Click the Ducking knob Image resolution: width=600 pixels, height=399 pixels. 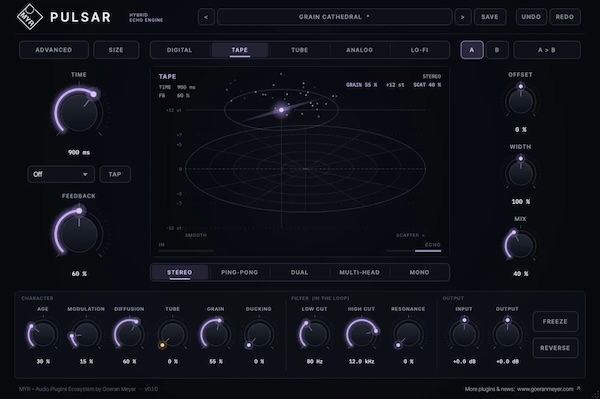(259, 334)
